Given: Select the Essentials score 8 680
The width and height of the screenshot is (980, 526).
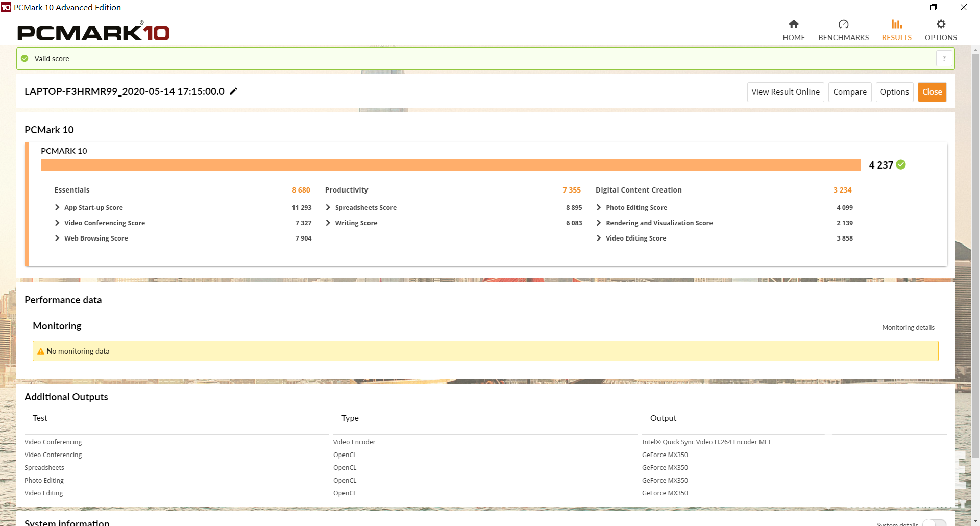Looking at the screenshot, I should (x=301, y=190).
